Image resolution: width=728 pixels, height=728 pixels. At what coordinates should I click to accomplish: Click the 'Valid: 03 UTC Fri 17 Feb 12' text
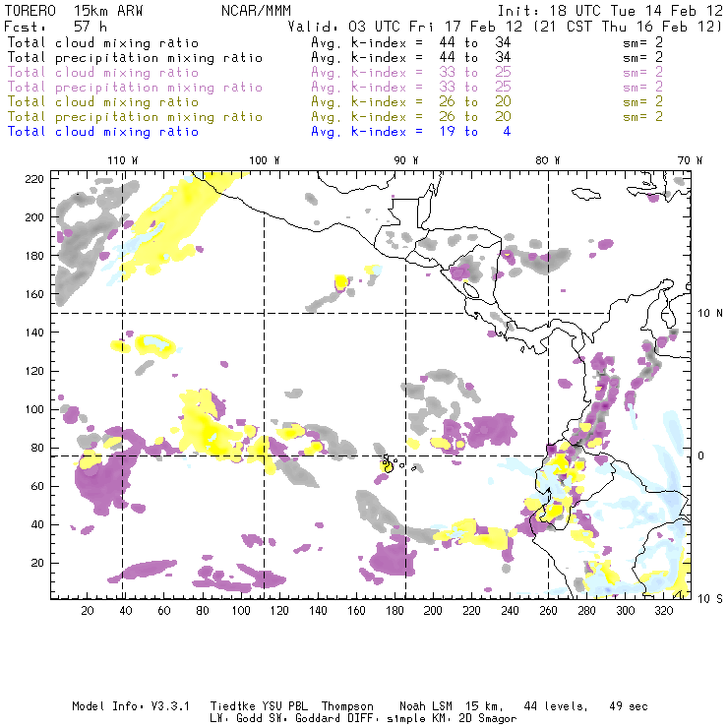[405, 27]
